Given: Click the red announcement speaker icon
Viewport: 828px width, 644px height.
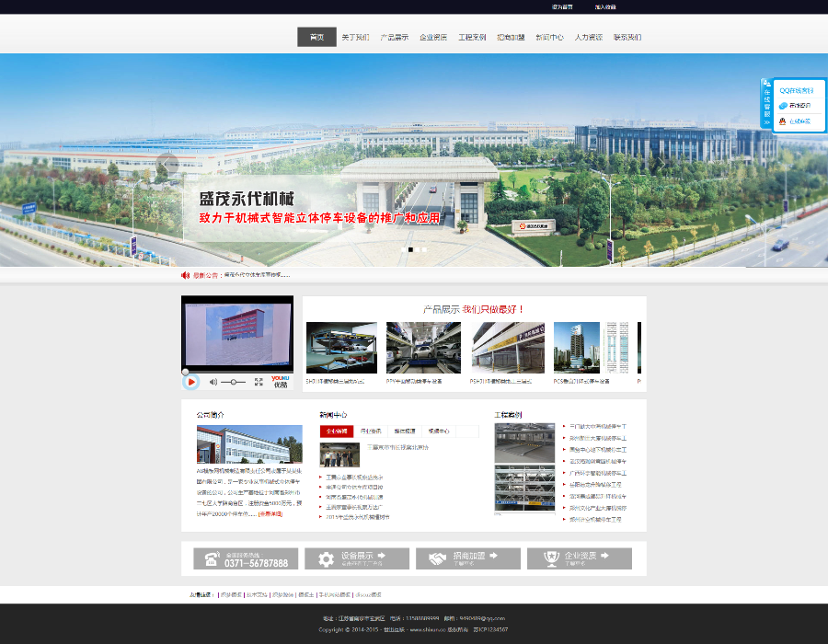Looking at the screenshot, I should [x=185, y=275].
